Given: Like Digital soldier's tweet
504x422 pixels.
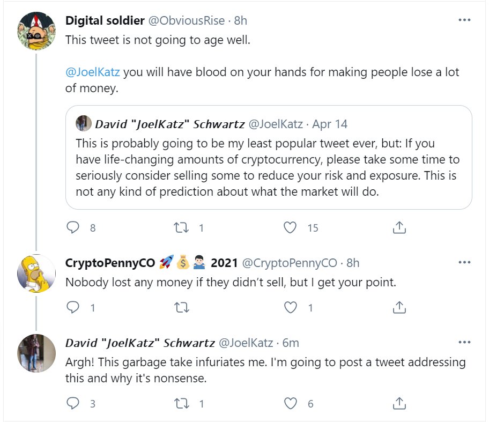Looking at the screenshot, I should pos(290,228).
